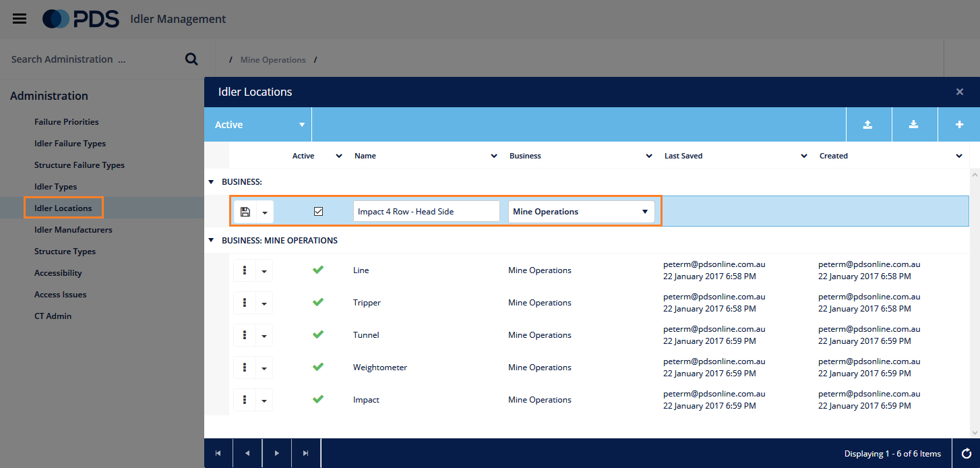This screenshot has height=468, width=980.
Task: Expand the dropdown arrow beside Tripper row actions
Action: coord(264,303)
